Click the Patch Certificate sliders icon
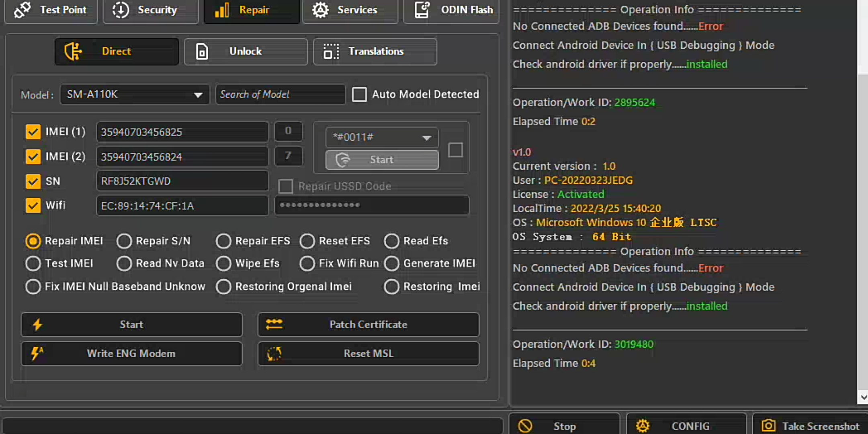The image size is (868, 434). click(274, 324)
